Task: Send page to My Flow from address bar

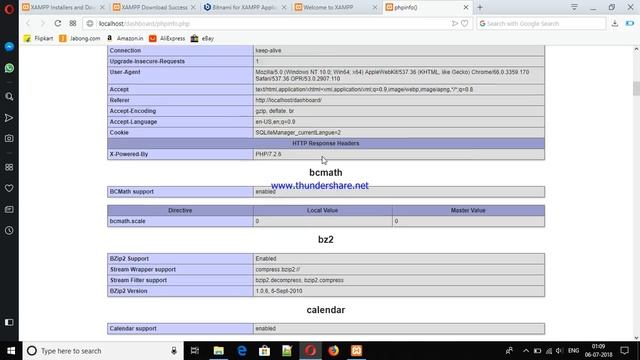Action: click(x=455, y=24)
